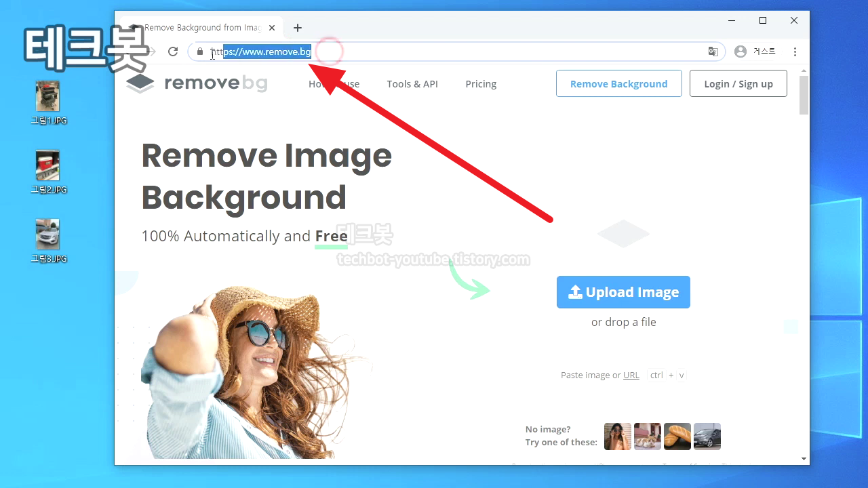Click the remove.bg logo

[x=197, y=83]
